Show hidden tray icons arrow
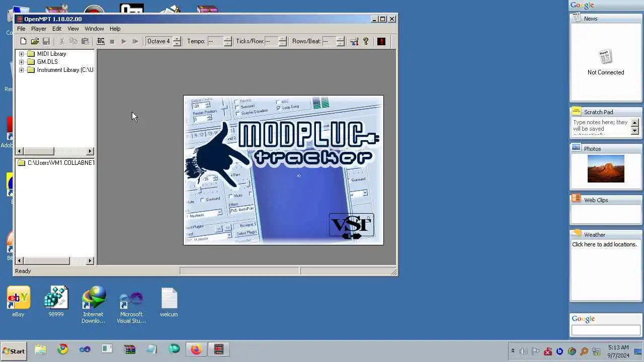Screen dimensions: 644x362 coord(513,351)
